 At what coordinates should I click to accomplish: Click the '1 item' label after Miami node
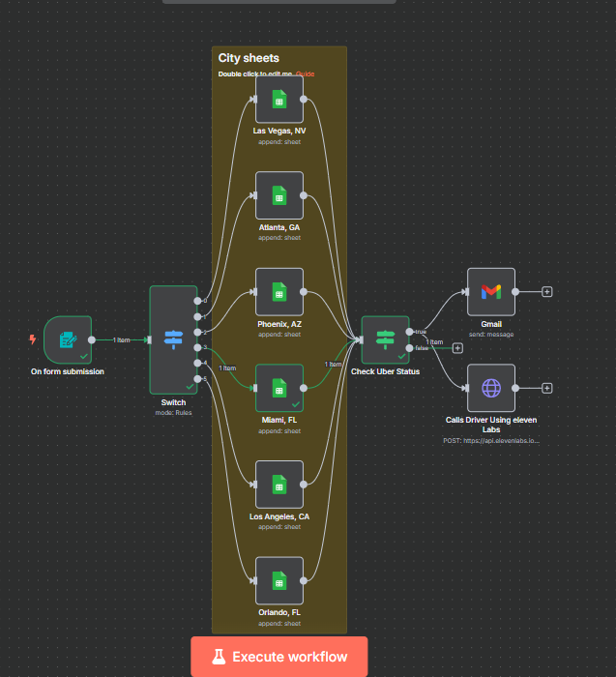[x=334, y=365]
